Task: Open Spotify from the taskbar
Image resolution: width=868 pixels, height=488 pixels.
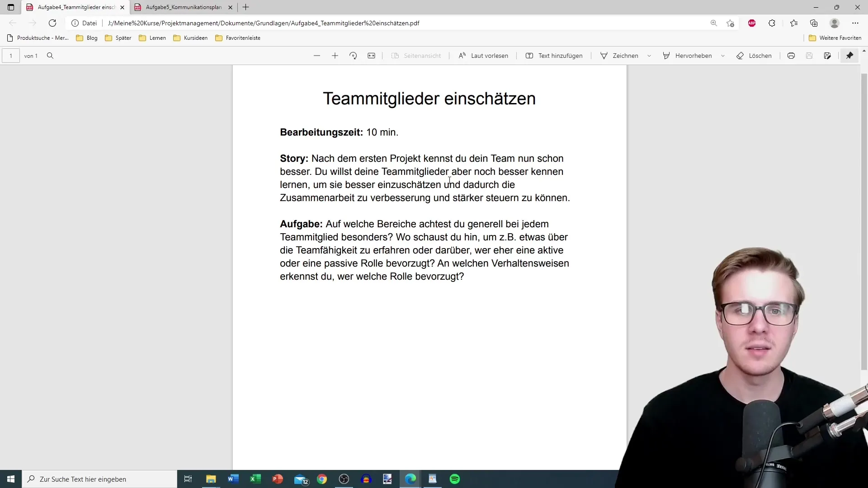Action: point(455,479)
